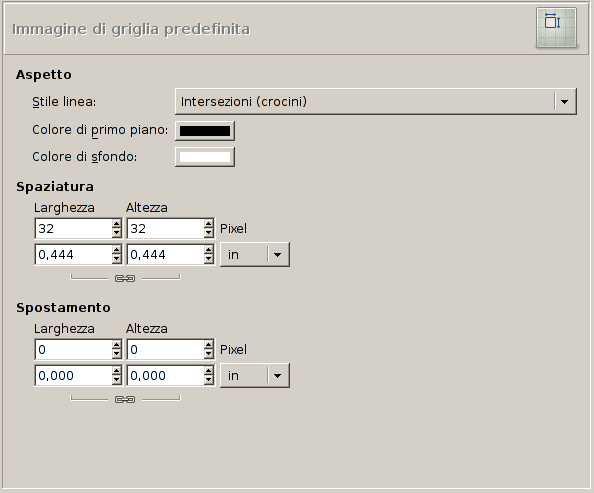Click the Spaziatura Altezza pixel field with 32
The image size is (594, 493).
point(165,229)
